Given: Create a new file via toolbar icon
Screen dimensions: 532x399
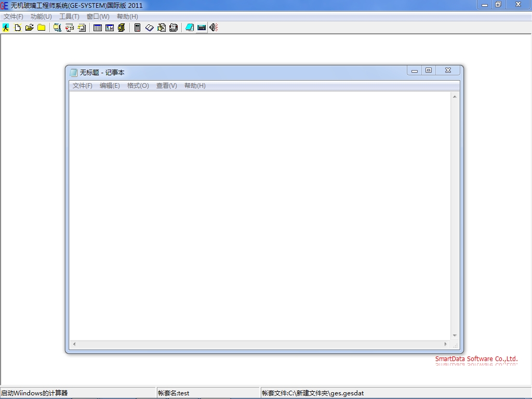Looking at the screenshot, I should coord(18,28).
